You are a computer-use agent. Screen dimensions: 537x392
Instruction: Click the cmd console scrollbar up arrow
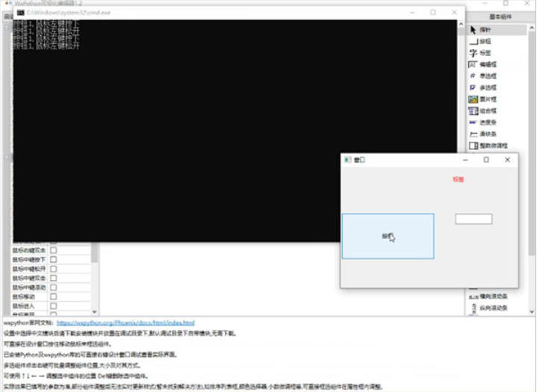461,25
